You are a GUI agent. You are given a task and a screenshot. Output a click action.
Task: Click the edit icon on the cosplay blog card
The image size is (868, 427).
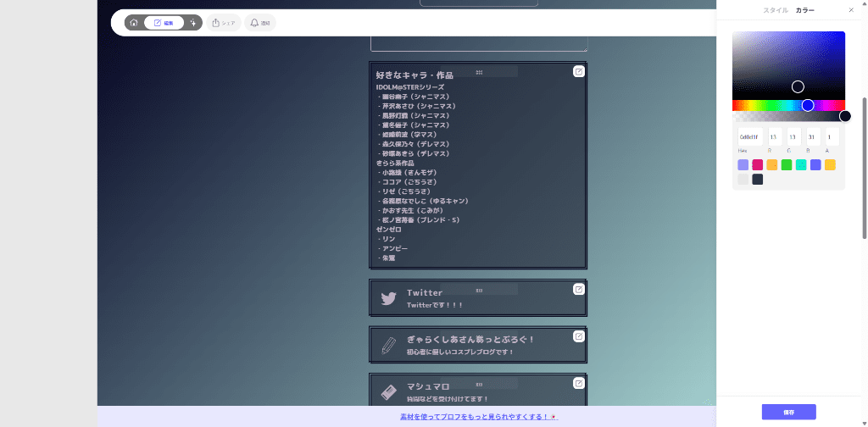tap(578, 336)
